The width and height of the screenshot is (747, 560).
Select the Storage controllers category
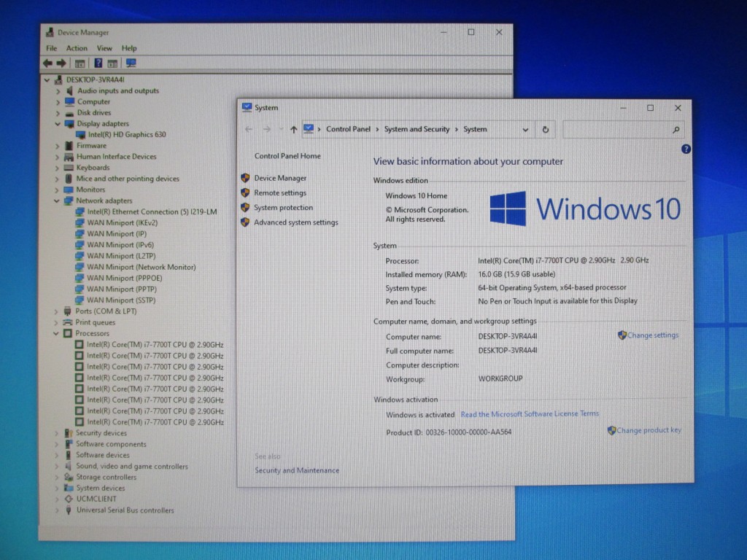point(107,477)
